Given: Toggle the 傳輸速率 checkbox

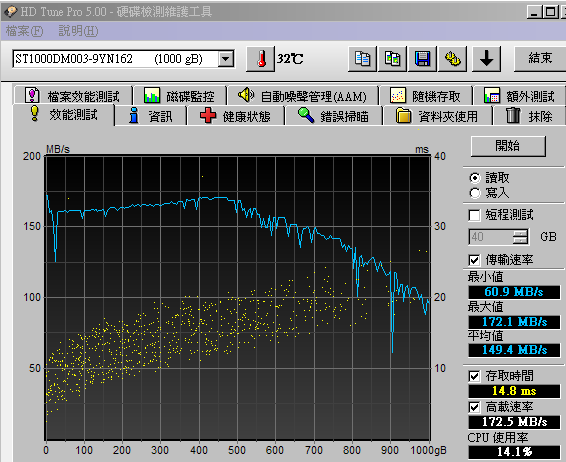Looking at the screenshot, I should [x=474, y=260].
